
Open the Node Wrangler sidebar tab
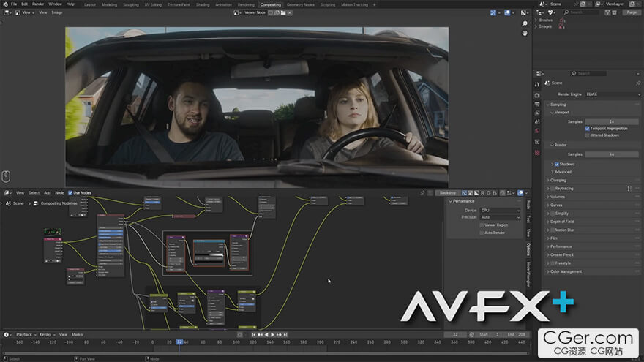tap(528, 274)
